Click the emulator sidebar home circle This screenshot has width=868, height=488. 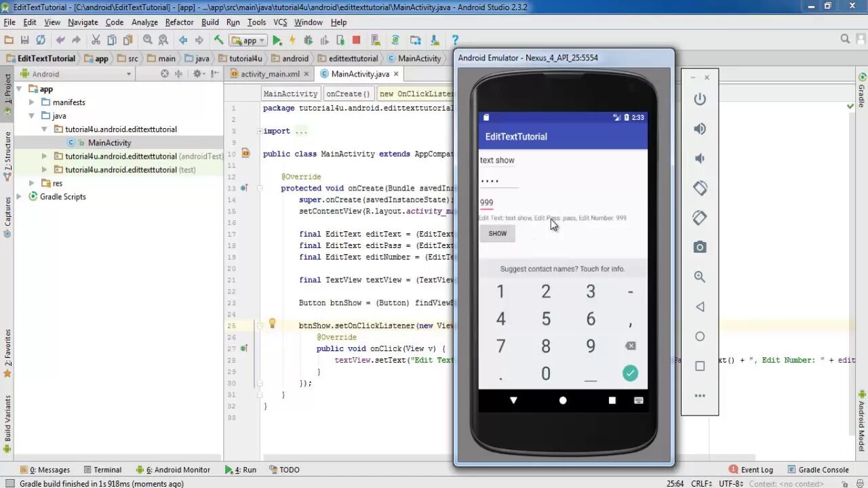pyautogui.click(x=700, y=336)
